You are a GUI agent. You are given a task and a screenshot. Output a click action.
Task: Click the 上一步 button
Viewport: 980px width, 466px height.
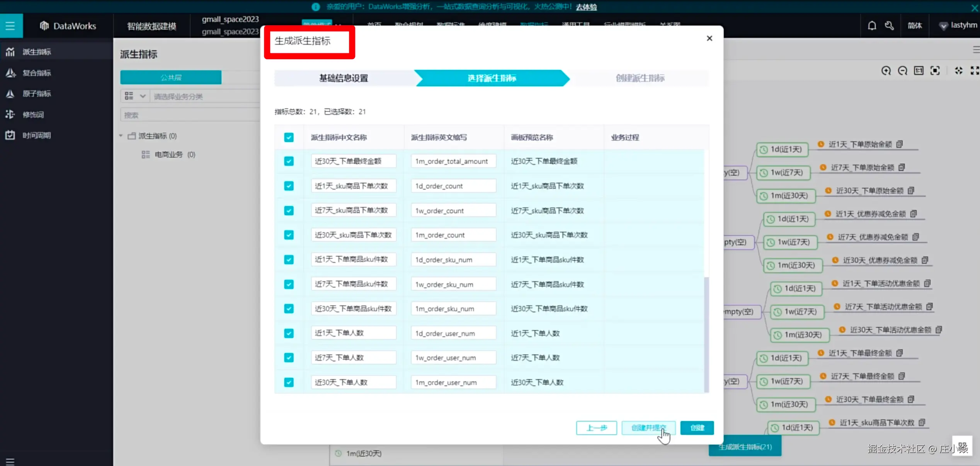click(x=596, y=428)
